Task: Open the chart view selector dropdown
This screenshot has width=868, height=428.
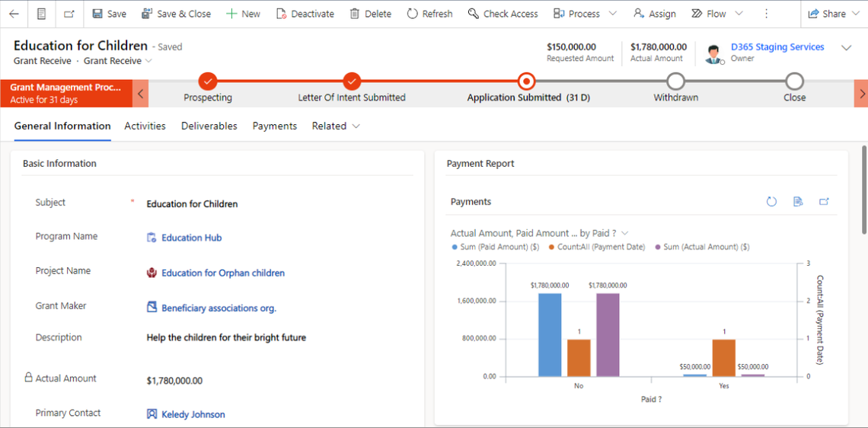Action: [625, 233]
